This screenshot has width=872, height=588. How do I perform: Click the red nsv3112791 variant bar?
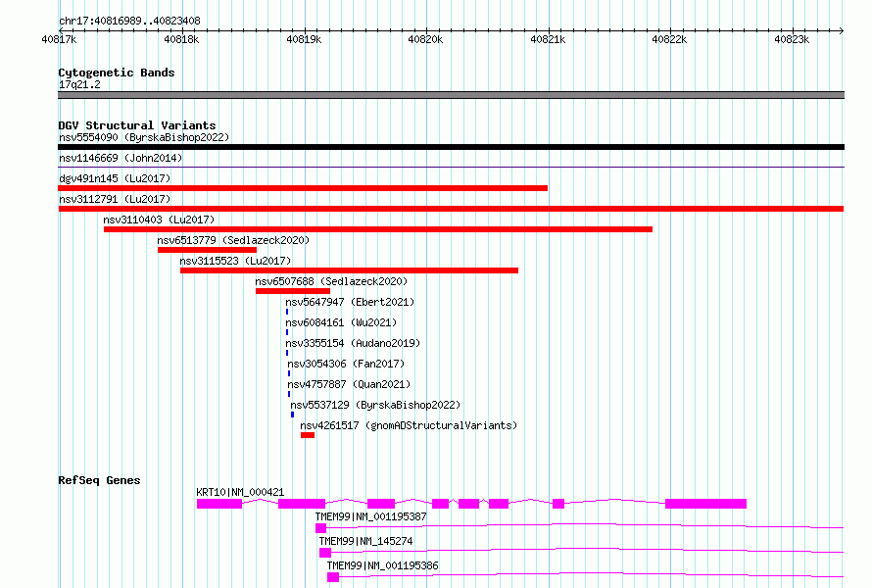coord(451,209)
